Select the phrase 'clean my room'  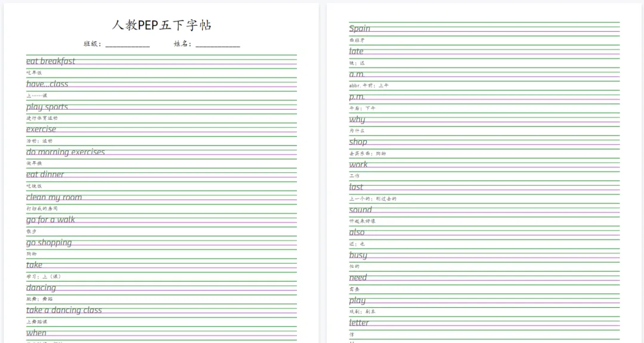[x=54, y=197]
